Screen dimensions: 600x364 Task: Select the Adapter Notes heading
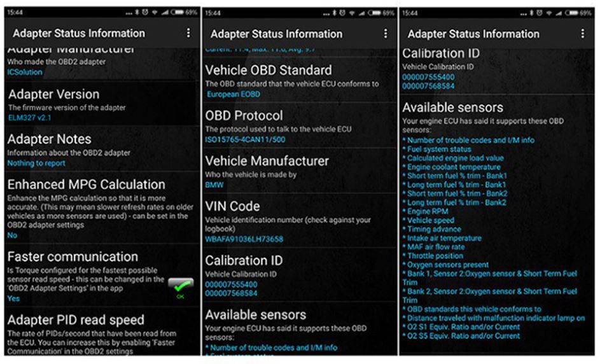49,139
